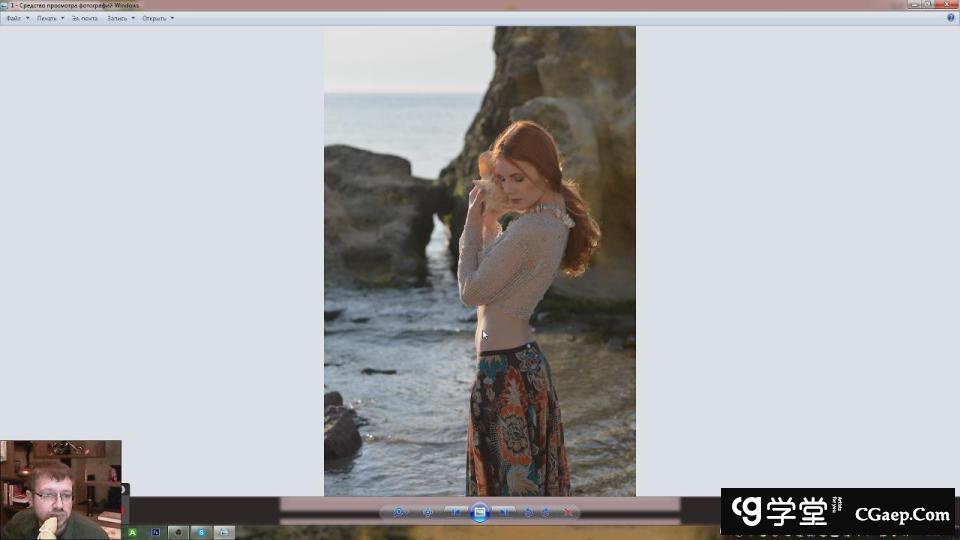Image resolution: width=960 pixels, height=540 pixels.
Task: Switch to Photoshop in the taskbar
Action: 155,532
